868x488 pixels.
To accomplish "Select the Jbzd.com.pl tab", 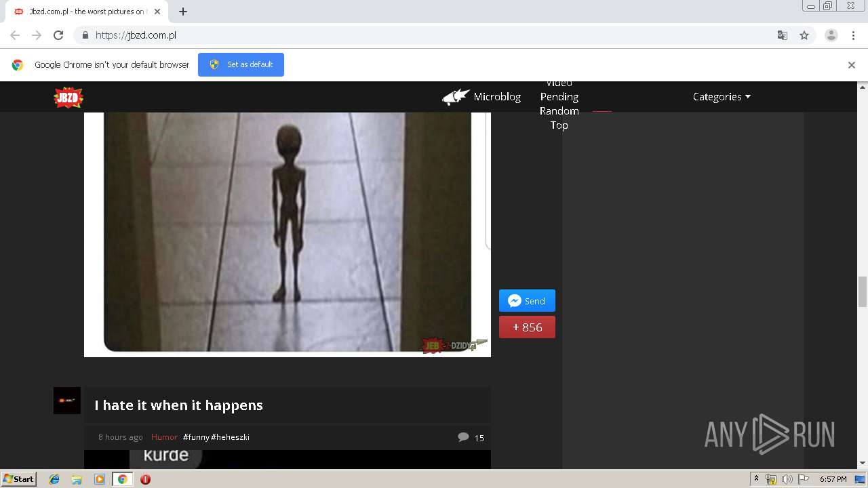I will coord(87,12).
